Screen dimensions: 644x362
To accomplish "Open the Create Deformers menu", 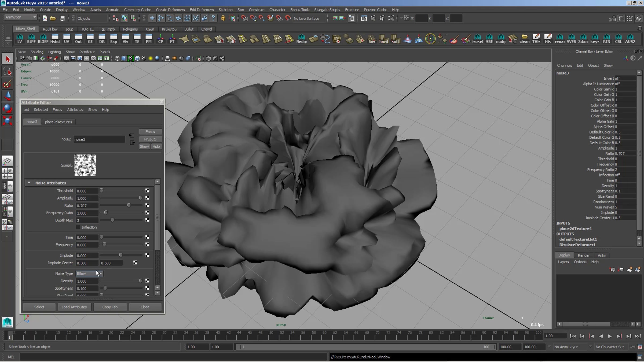I will 170,10.
